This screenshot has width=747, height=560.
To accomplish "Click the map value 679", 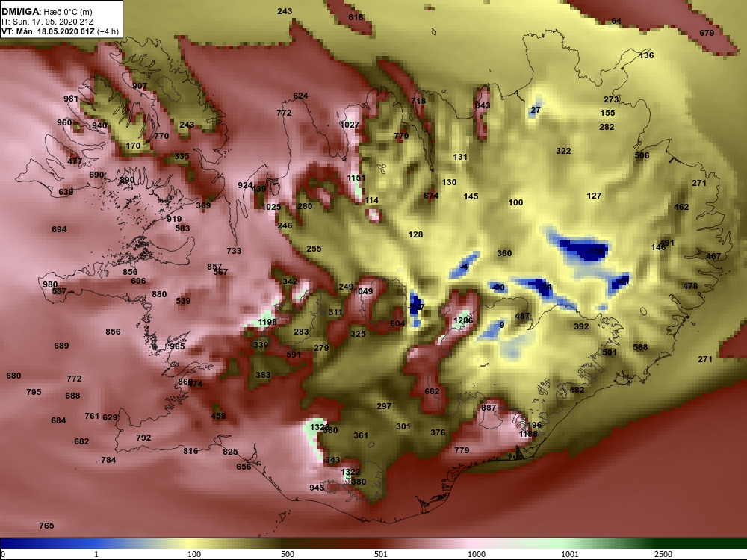I will pyautogui.click(x=707, y=33).
